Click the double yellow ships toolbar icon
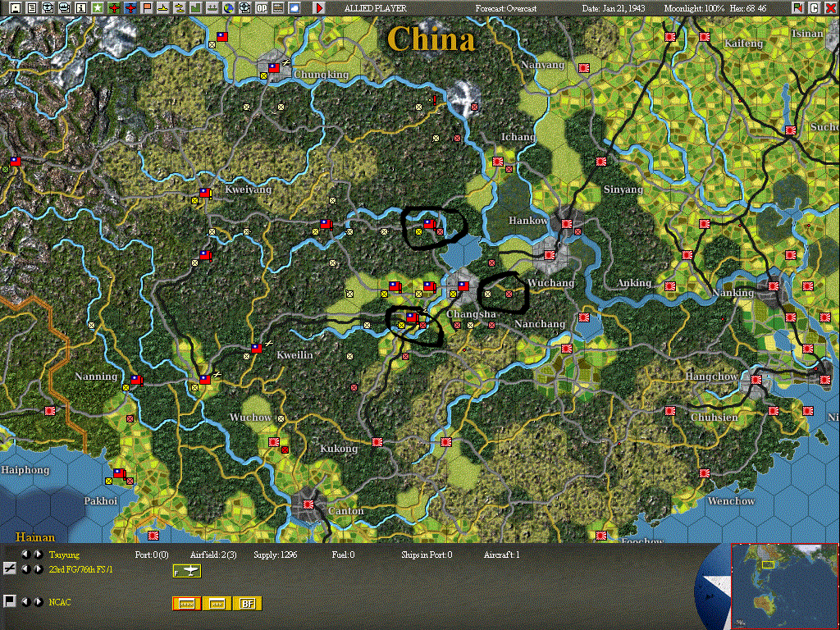This screenshot has height=630, width=840. pyautogui.click(x=180, y=7)
